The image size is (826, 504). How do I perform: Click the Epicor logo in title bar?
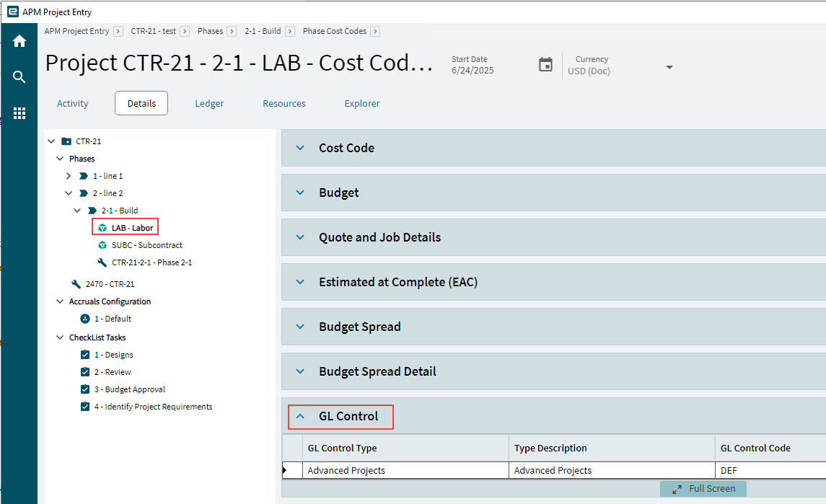pyautogui.click(x=13, y=12)
